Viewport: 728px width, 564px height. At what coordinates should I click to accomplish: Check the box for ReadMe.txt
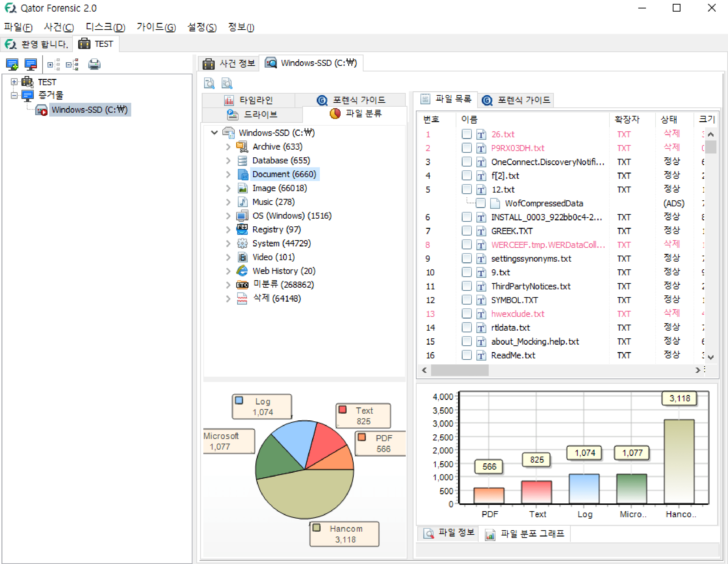(x=467, y=355)
